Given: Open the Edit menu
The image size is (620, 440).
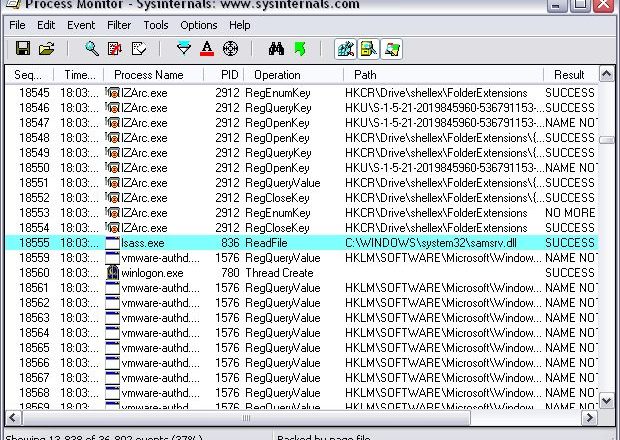Looking at the screenshot, I should click(46, 25).
